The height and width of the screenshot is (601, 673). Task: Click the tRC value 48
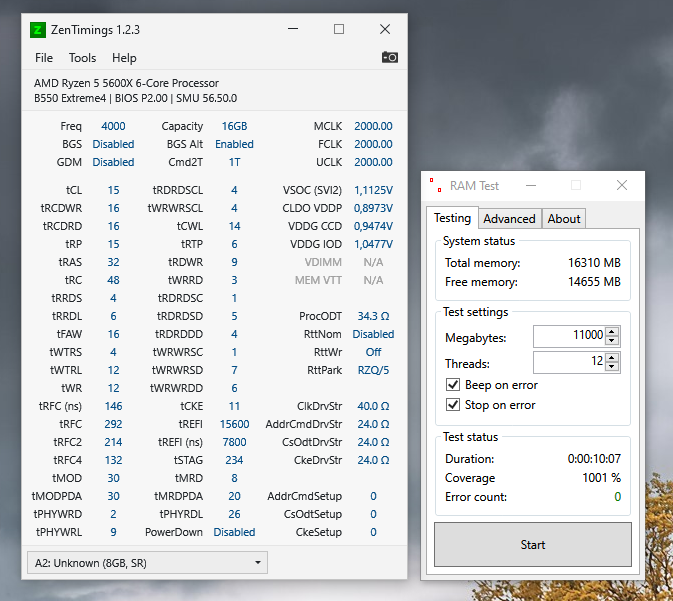coord(113,280)
